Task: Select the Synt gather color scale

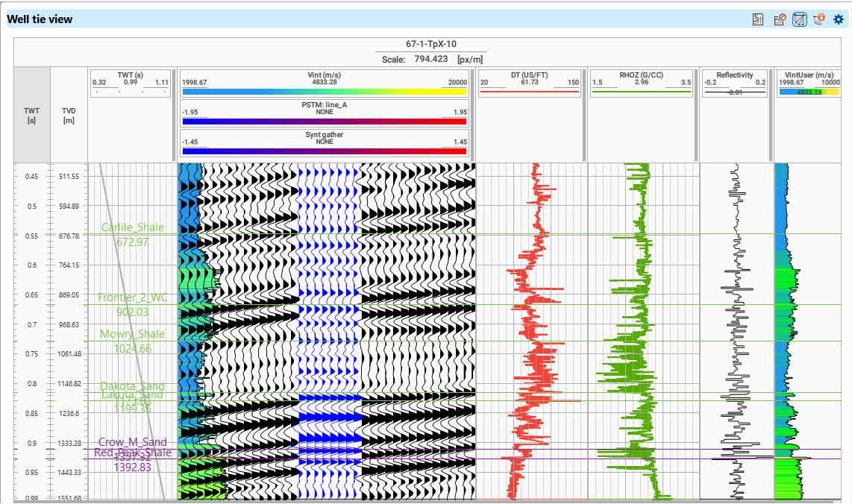Action: 325,151
